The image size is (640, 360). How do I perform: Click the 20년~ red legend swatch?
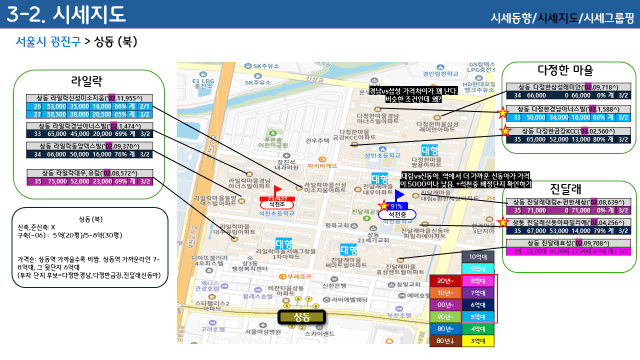tap(445, 281)
